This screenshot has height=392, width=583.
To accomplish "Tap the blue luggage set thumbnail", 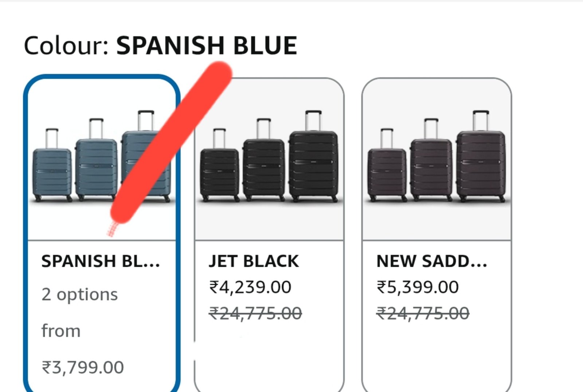I will click(x=102, y=157).
